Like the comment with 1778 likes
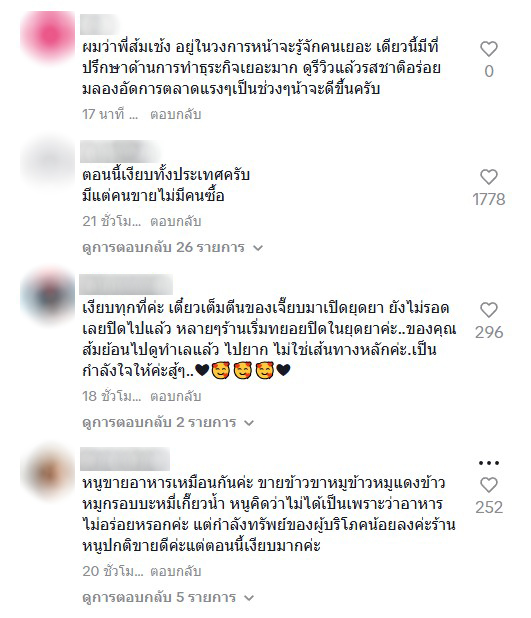 [x=489, y=177]
